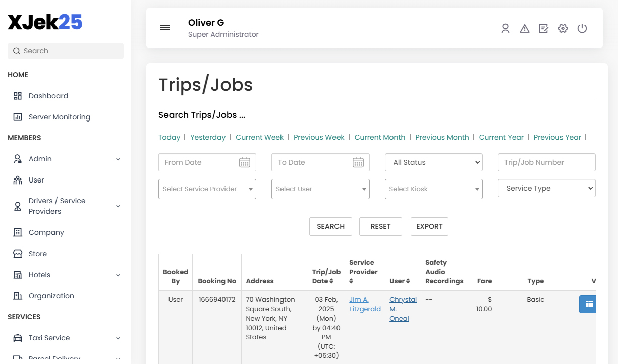Viewport: 618px width, 364px height.
Task: Click the SEARCH button
Action: coord(330,226)
